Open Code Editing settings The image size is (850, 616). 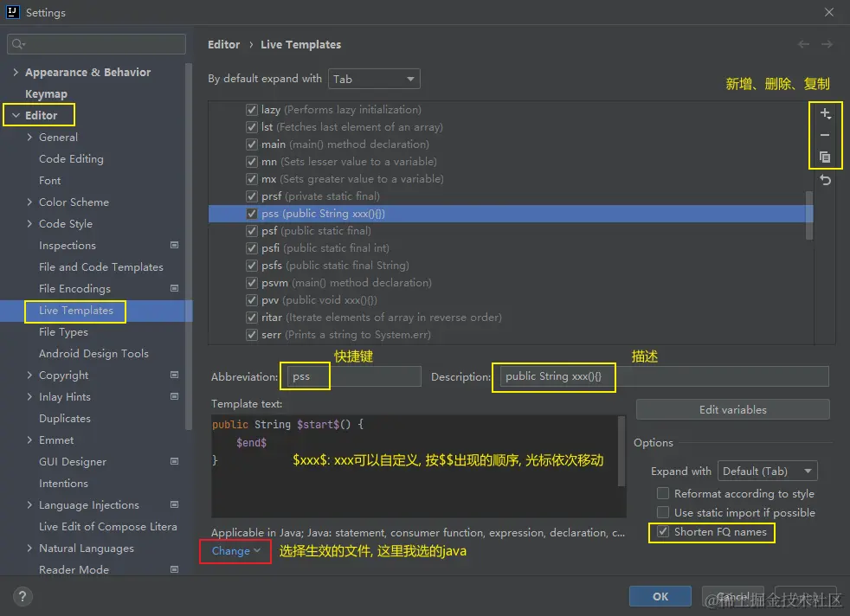coord(71,158)
